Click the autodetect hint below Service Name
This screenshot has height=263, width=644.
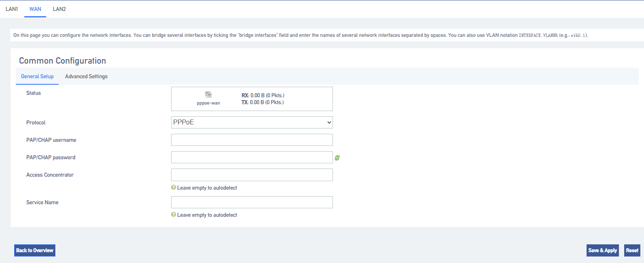pyautogui.click(x=207, y=215)
